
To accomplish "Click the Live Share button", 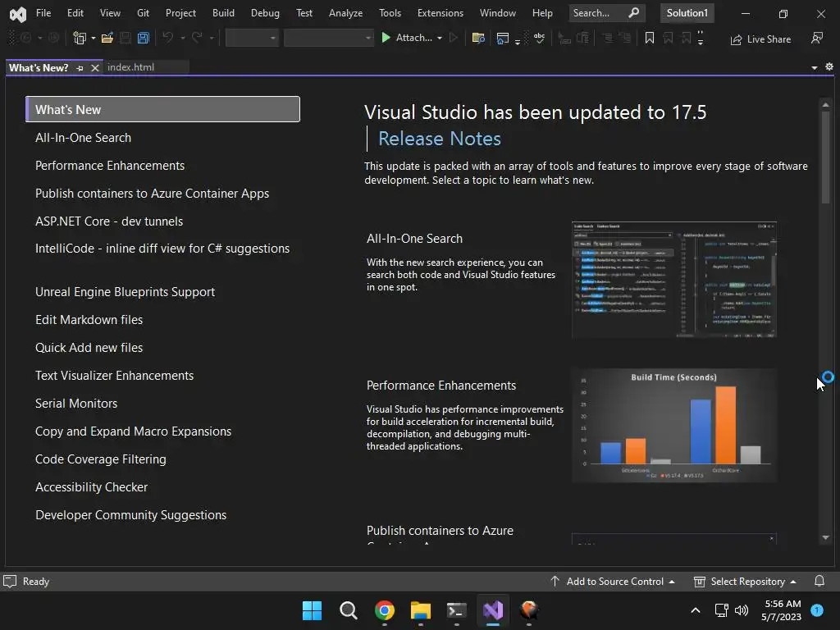I will [x=760, y=39].
